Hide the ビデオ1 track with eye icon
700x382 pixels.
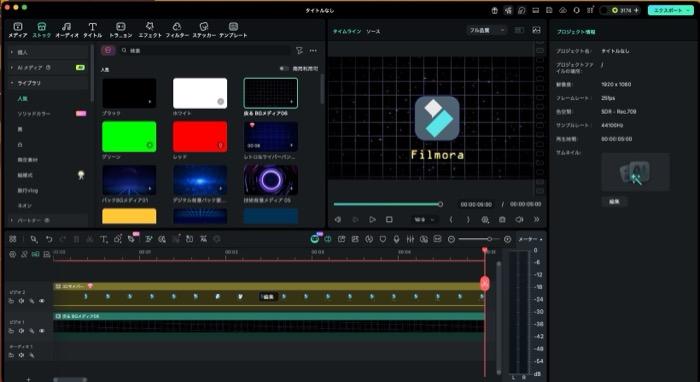42,331
